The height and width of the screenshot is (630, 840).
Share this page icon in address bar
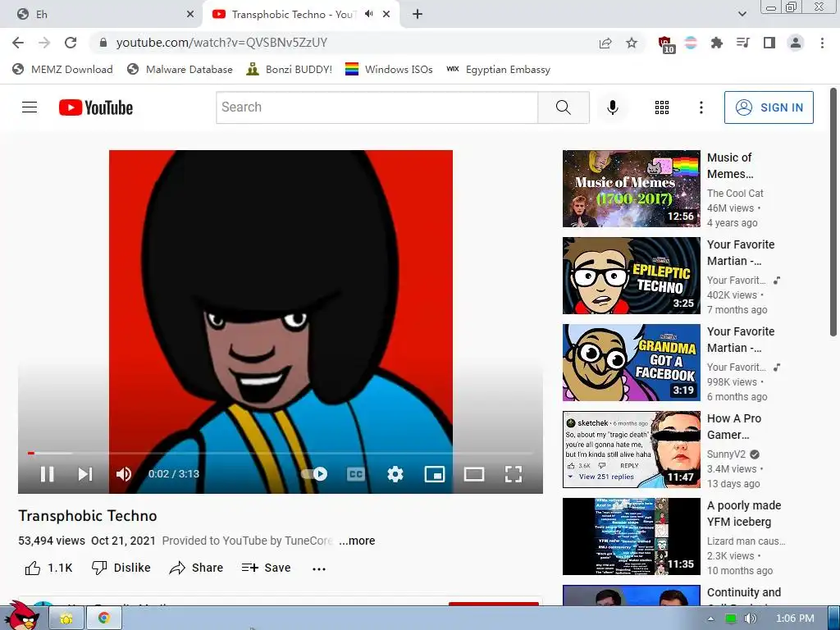(x=605, y=43)
